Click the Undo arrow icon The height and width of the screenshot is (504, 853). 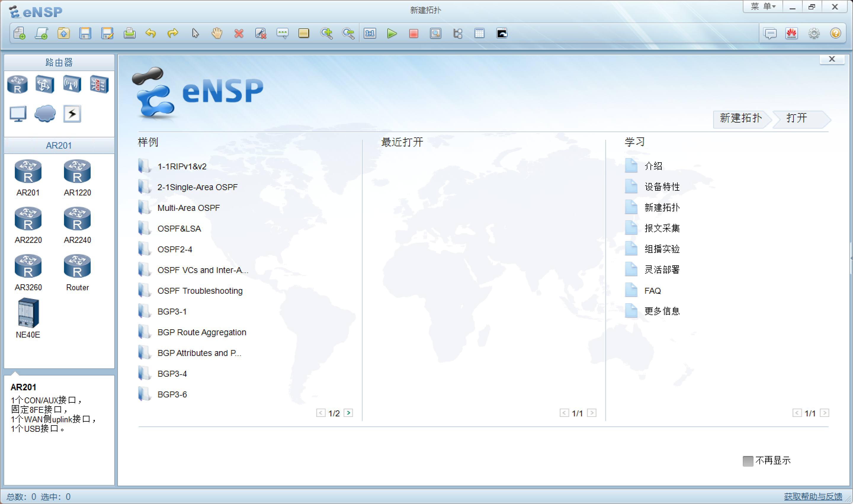[x=151, y=33]
